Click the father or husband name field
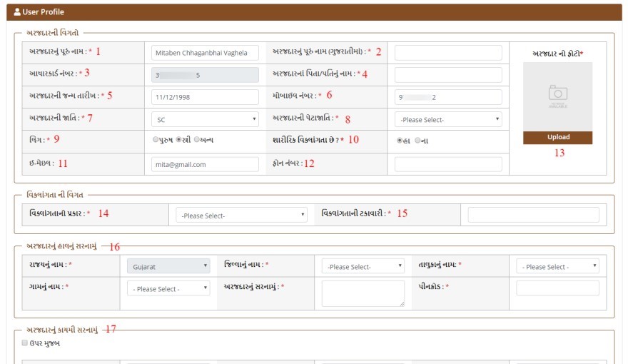This screenshot has height=364, width=628. click(448, 75)
